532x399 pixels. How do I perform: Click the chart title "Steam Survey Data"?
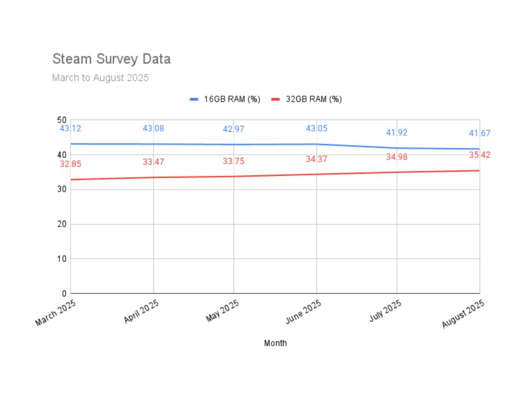[x=111, y=59]
